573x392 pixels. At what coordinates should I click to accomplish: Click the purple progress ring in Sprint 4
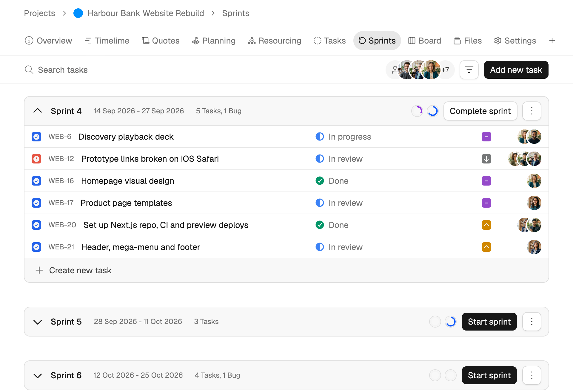pyautogui.click(x=417, y=111)
